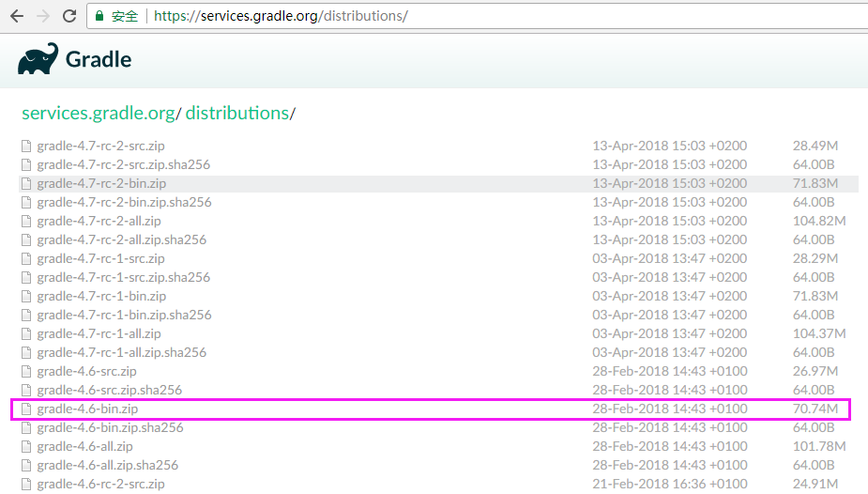The image size is (868, 494).
Task: Click file icon beside gradle-4.7-rc-2-bin.zip.sha256
Action: coord(26,202)
